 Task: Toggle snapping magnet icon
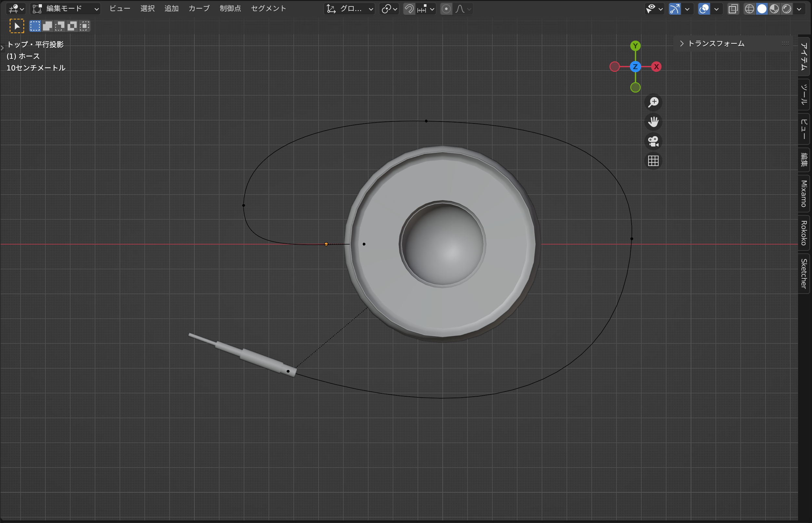[x=409, y=9]
